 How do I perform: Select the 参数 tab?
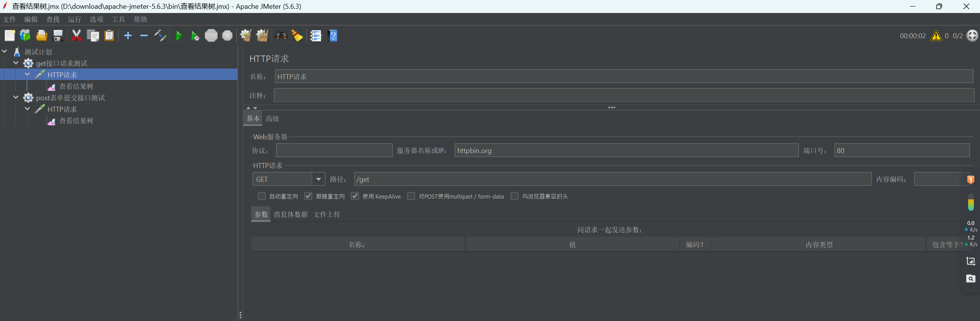pos(261,214)
